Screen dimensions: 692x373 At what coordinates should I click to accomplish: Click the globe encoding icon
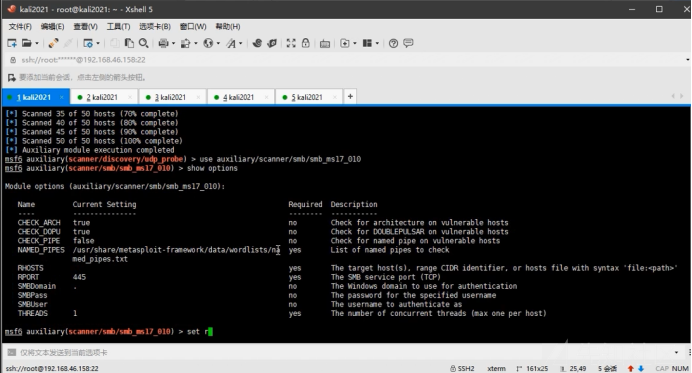208,43
